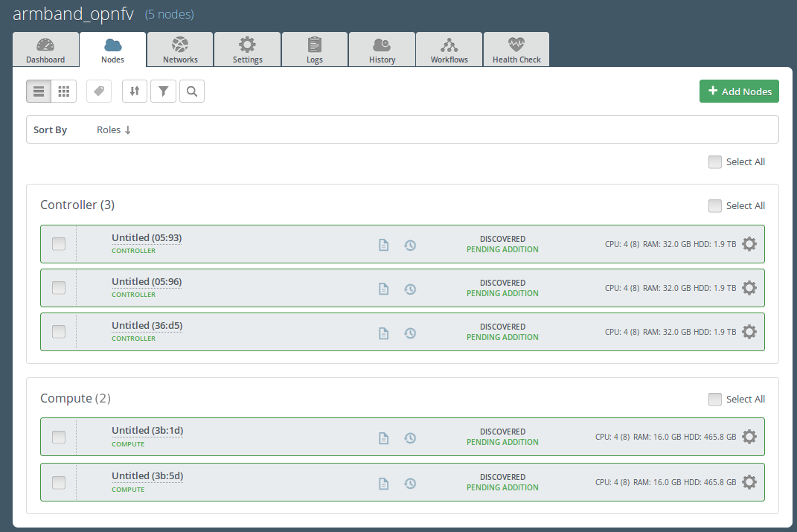Image resolution: width=797 pixels, height=532 pixels.
Task: Open the node labels tag button
Action: coord(99,92)
